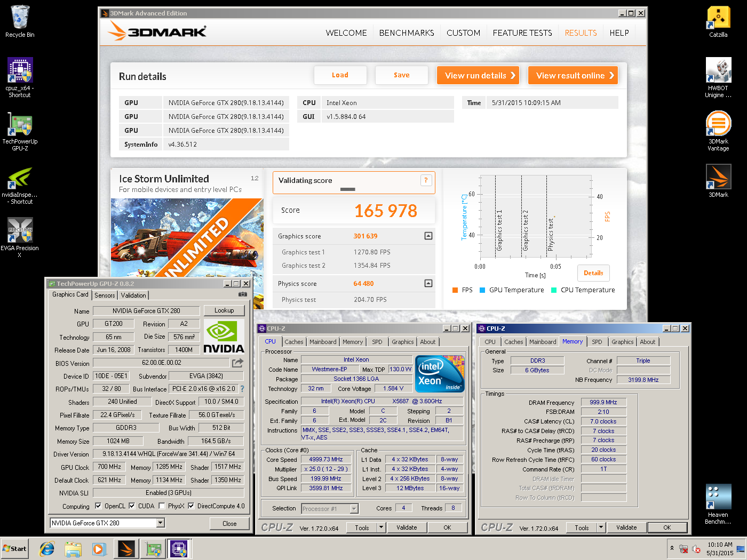This screenshot has height=560, width=747.
Task: Click the teal CPU Temperature legend swatch
Action: (x=554, y=290)
